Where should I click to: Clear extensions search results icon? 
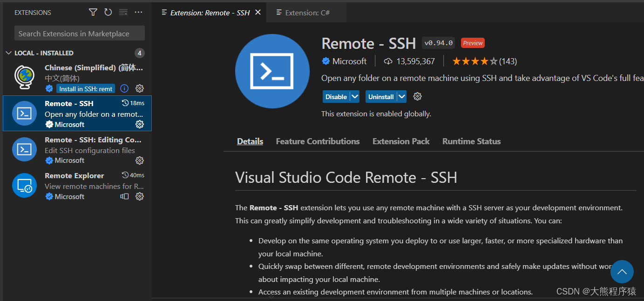pos(123,13)
